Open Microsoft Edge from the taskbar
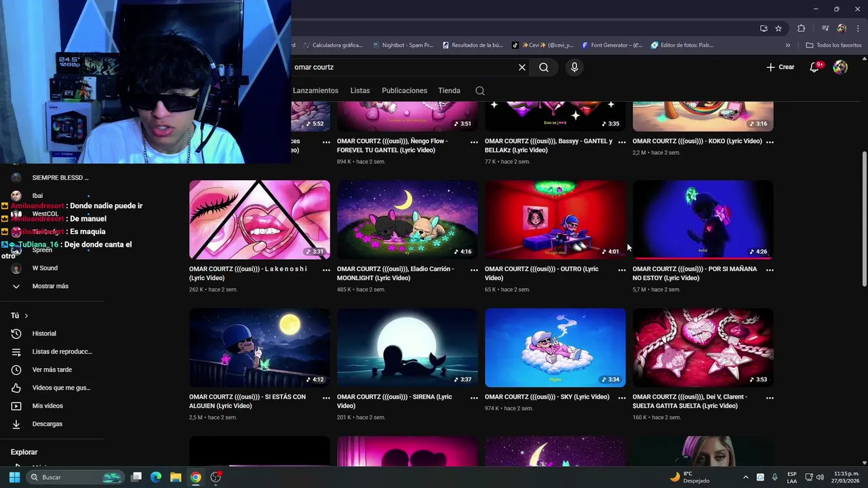 (x=156, y=477)
